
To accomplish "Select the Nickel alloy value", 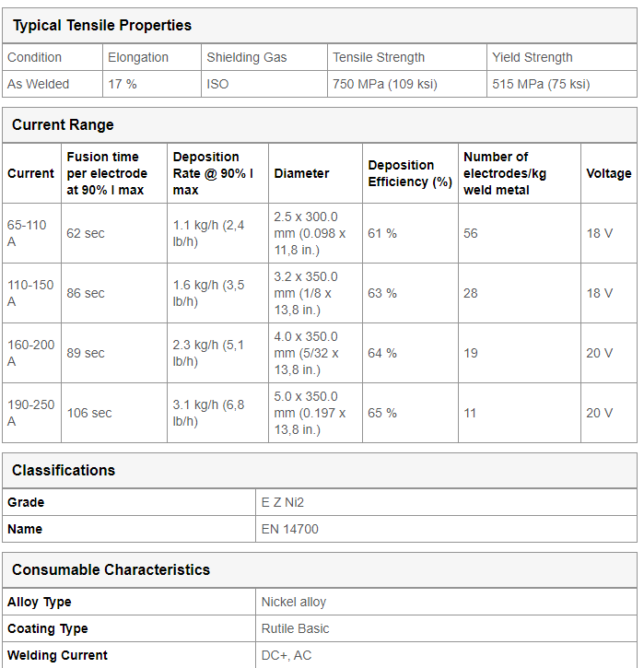I will (x=446, y=603).
